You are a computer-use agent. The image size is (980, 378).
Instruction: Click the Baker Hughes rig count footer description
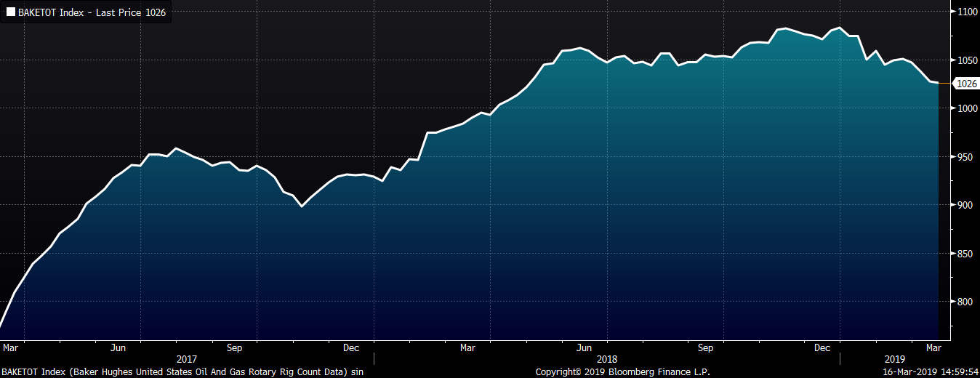(x=182, y=371)
